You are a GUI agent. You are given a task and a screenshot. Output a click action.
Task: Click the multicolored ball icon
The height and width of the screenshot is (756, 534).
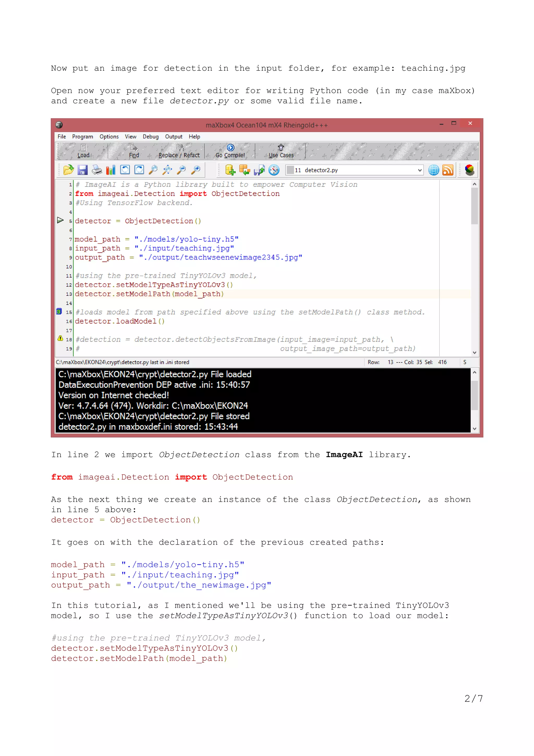[x=470, y=170]
